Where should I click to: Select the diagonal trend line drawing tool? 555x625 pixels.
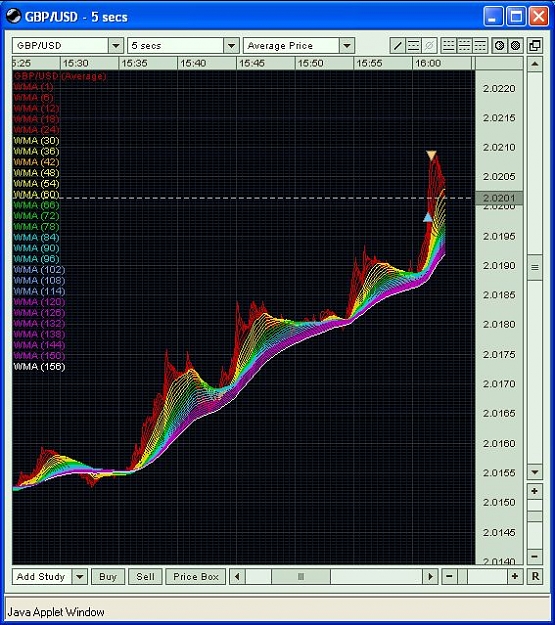398,46
